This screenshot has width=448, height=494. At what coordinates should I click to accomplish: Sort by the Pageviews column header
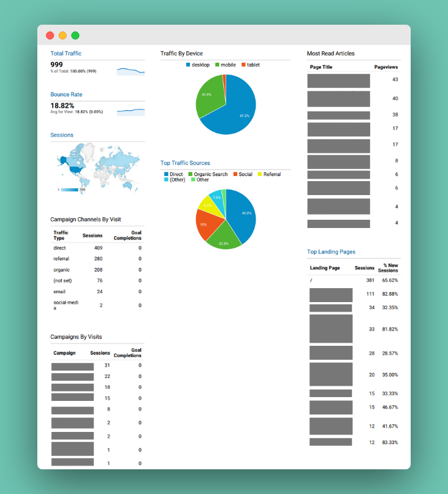(x=386, y=67)
